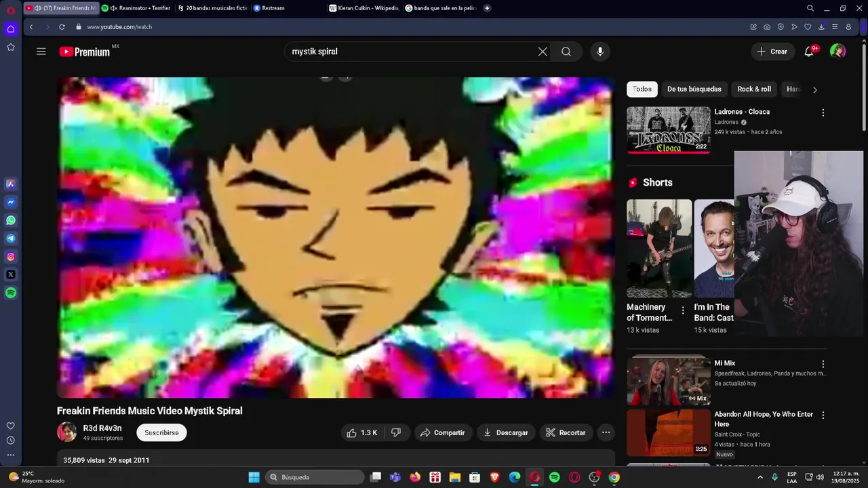Open Machinery of Torment short thumbnail
Viewport: 868px width, 488px height.
659,248
